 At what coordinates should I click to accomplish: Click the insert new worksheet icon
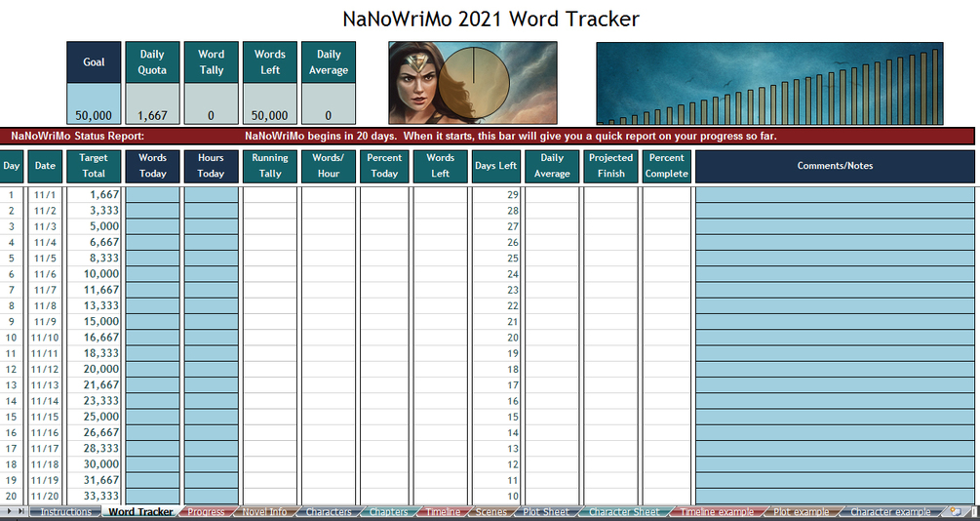955,511
